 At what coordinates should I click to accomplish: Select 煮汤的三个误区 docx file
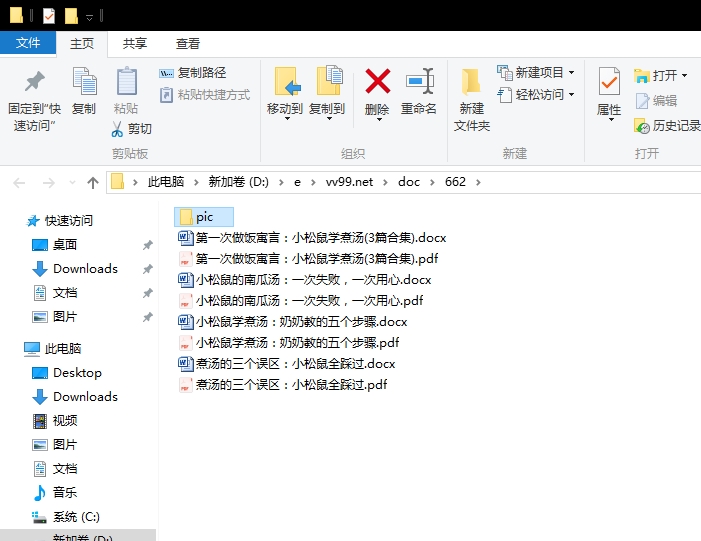pyautogui.click(x=287, y=363)
